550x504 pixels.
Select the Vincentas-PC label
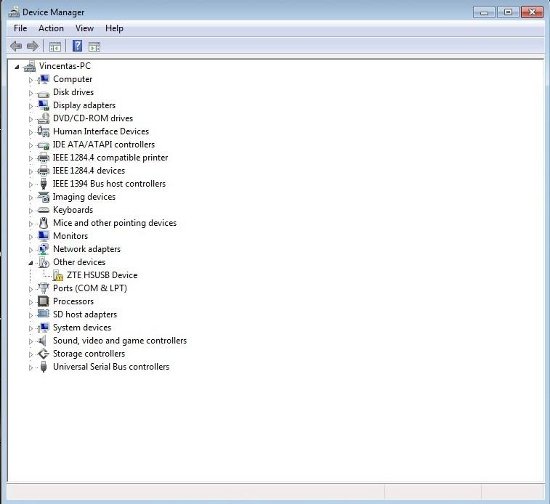65,66
